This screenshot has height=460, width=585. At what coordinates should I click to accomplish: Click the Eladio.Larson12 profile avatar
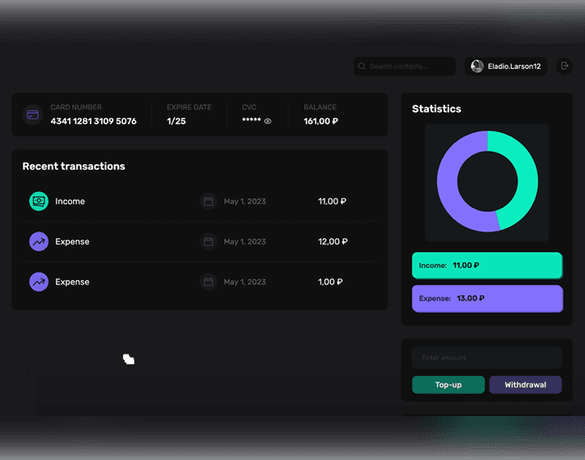click(477, 66)
